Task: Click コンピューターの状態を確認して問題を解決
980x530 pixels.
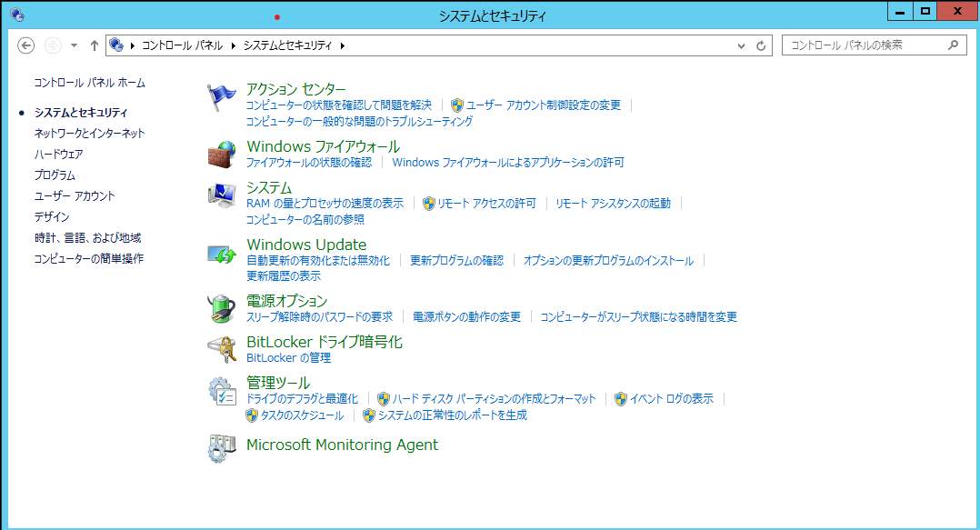Action: [339, 105]
